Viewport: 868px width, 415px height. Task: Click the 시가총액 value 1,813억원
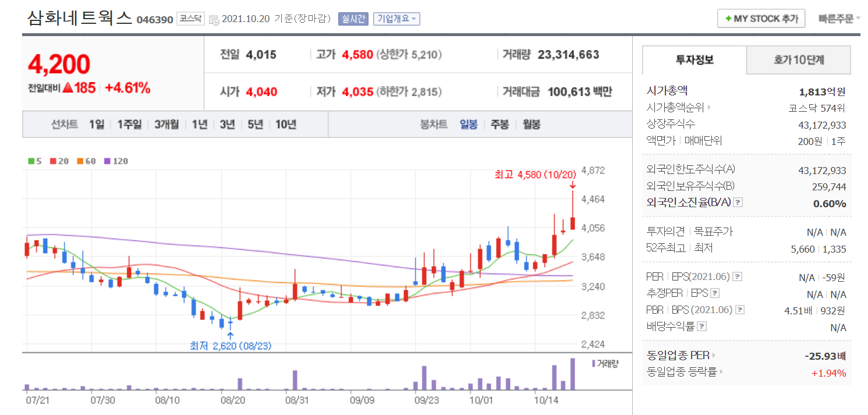(823, 91)
